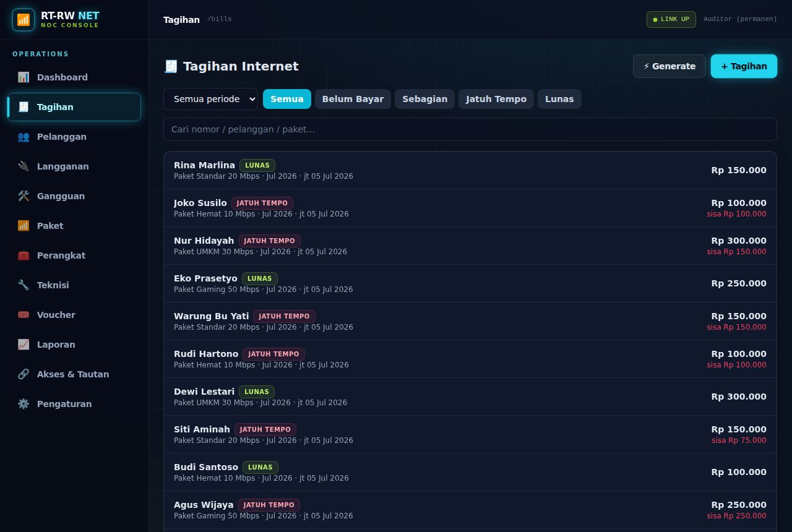Viewport: 792px width, 532px height.
Task: Open Nur Hidayah's bill row
Action: (x=470, y=246)
